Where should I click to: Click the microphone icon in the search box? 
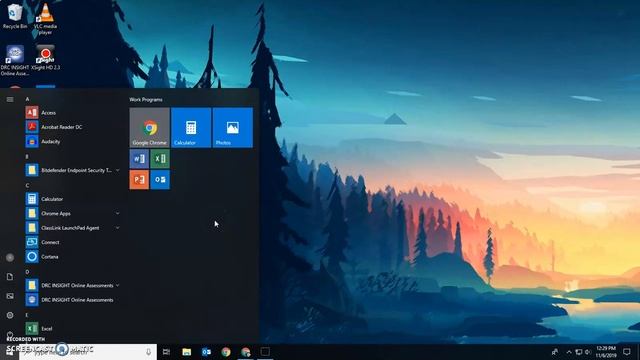(x=149, y=352)
